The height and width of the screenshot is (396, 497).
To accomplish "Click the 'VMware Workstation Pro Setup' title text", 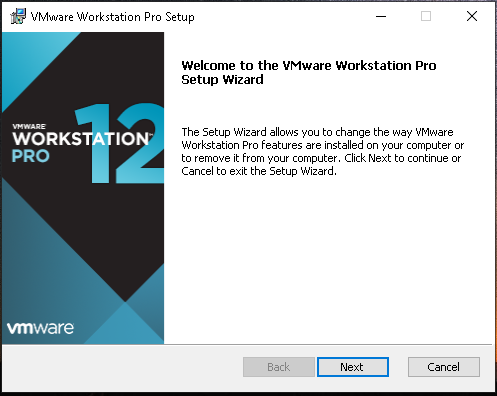I will 112,17.
